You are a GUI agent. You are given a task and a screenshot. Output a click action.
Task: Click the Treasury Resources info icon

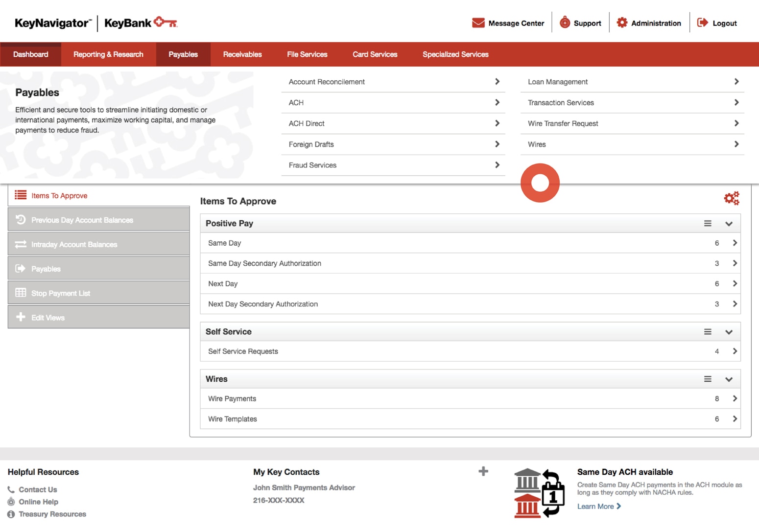pos(11,514)
